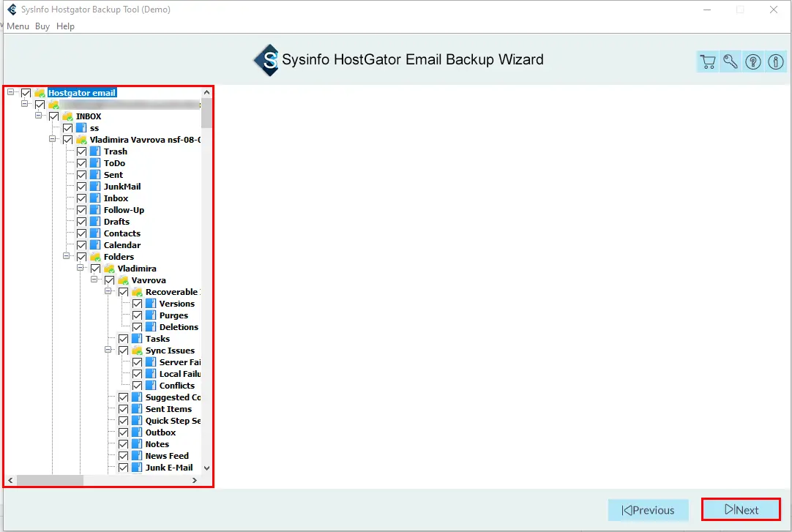792x532 pixels.
Task: Click the INBOX folder icon
Action: (67, 116)
